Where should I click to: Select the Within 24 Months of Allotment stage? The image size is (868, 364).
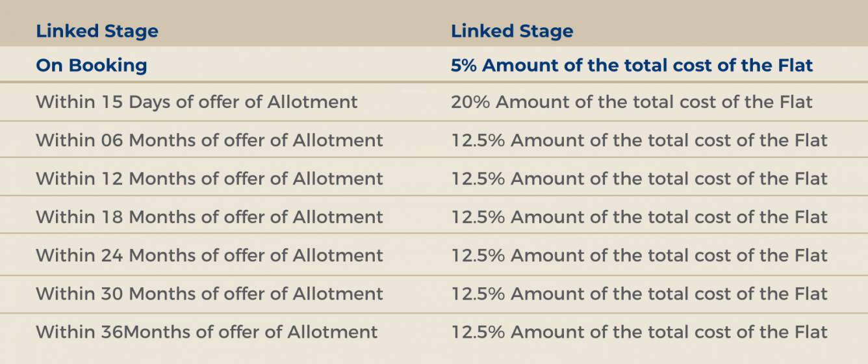click(209, 255)
